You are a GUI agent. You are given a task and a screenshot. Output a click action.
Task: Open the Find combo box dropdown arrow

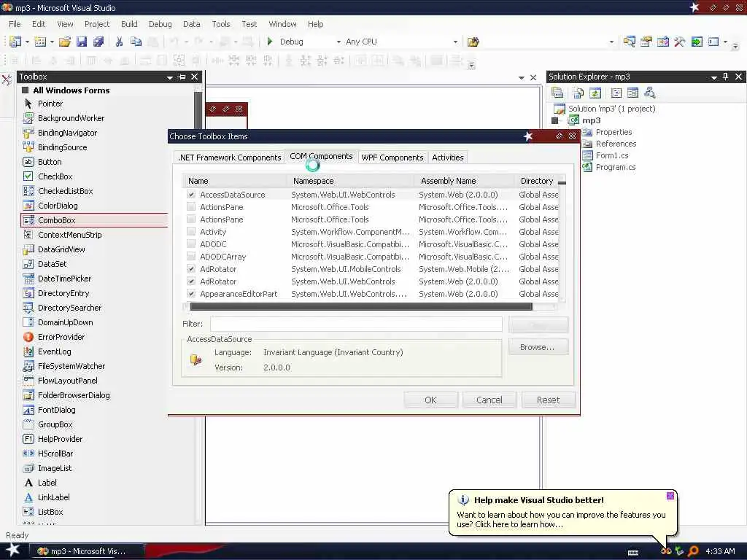pos(612,42)
